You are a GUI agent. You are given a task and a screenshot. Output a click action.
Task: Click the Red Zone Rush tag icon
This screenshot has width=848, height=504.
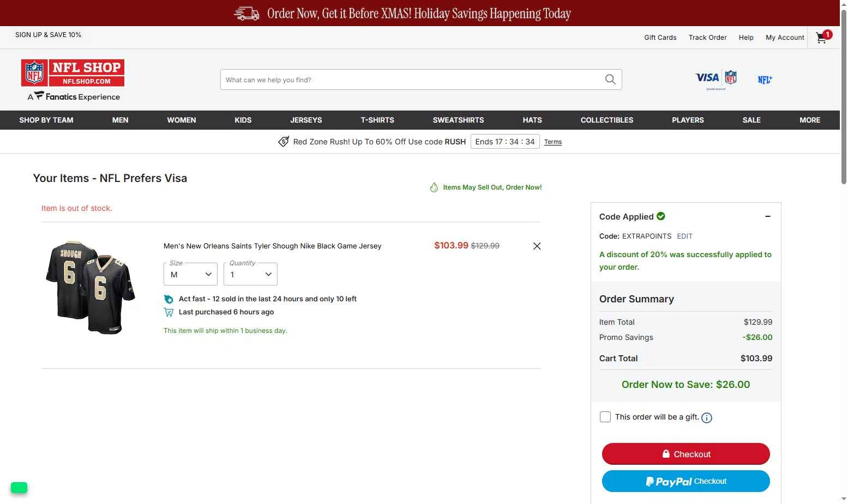click(284, 142)
